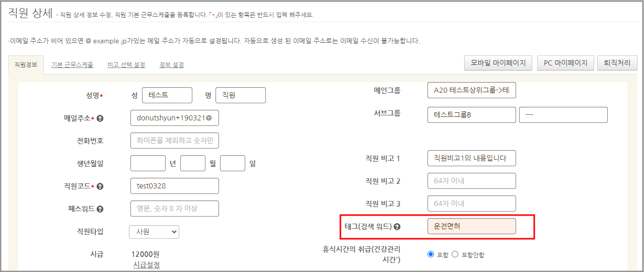Select the 포함안함 radio option
Image resolution: width=644 pixels, height=272 pixels.
point(455,254)
